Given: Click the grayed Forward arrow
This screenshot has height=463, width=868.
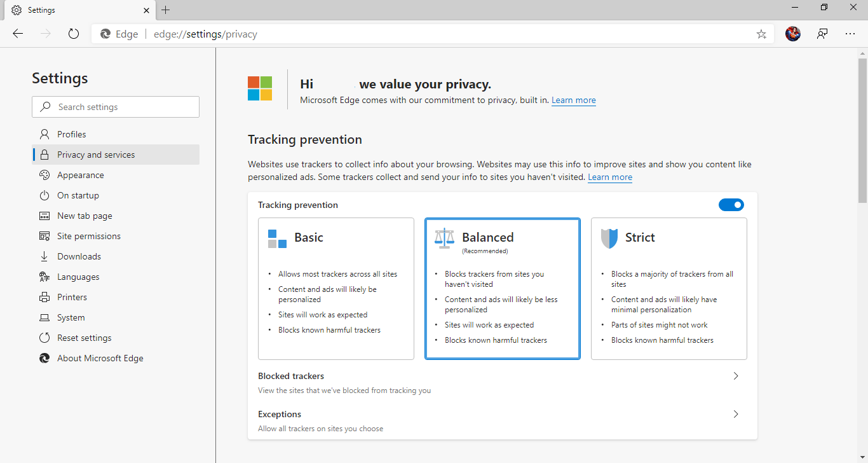Looking at the screenshot, I should point(46,34).
